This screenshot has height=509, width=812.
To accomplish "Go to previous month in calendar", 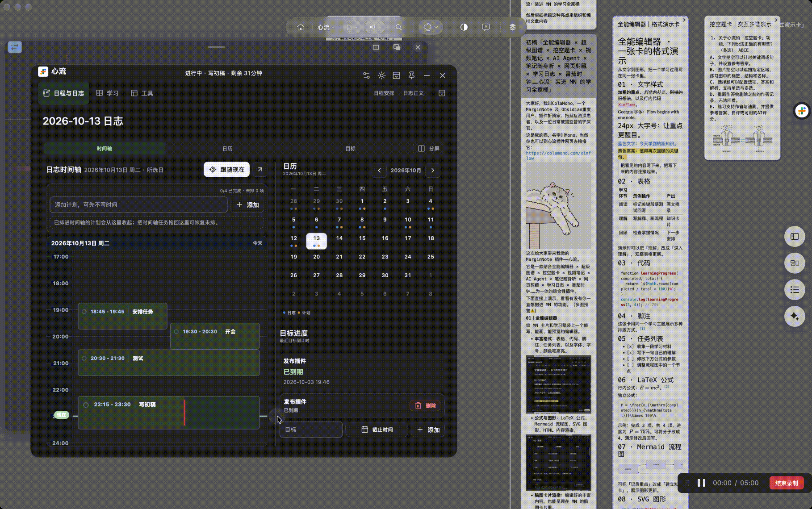I will tap(379, 170).
